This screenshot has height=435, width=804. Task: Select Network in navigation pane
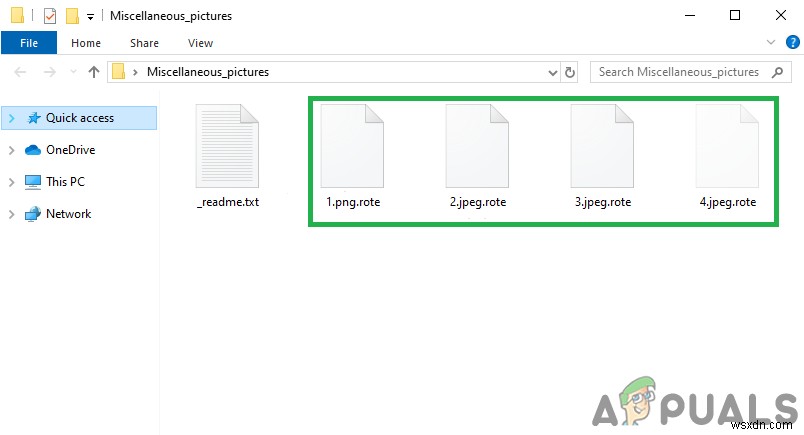pyautogui.click(x=68, y=214)
